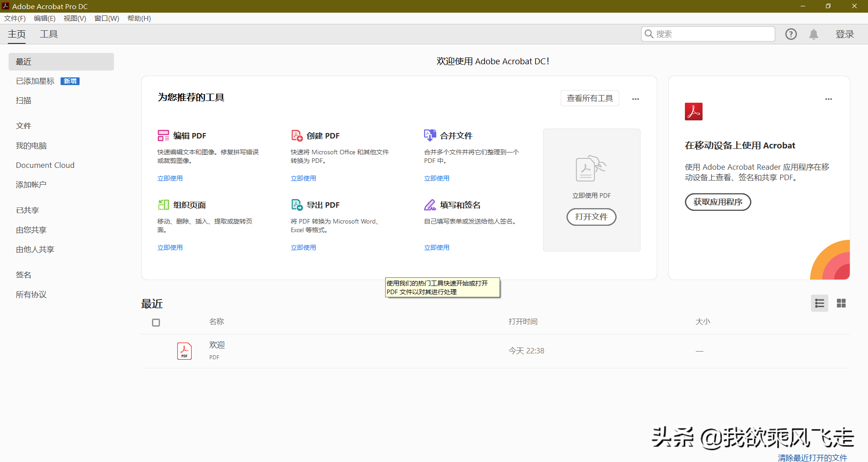Image resolution: width=868 pixels, height=462 pixels.
Task: Click 立即使用 under 编辑 PDF
Action: coord(170,178)
